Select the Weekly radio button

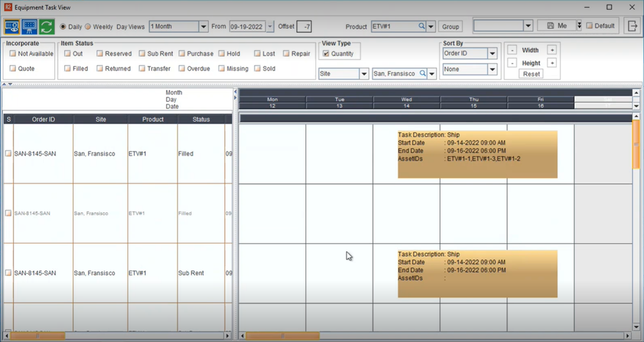(x=88, y=27)
